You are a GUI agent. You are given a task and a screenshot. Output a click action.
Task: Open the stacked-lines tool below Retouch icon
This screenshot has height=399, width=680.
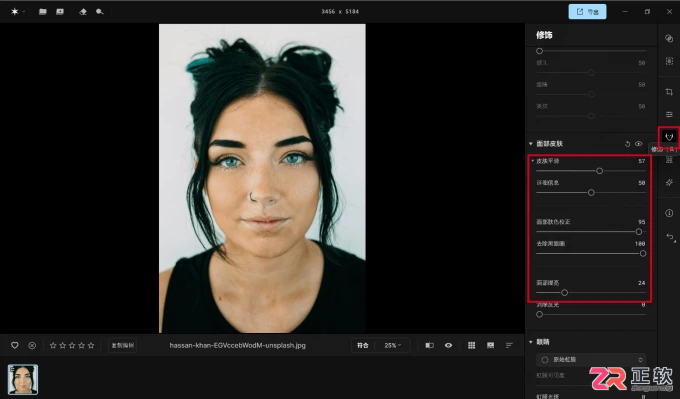(669, 160)
